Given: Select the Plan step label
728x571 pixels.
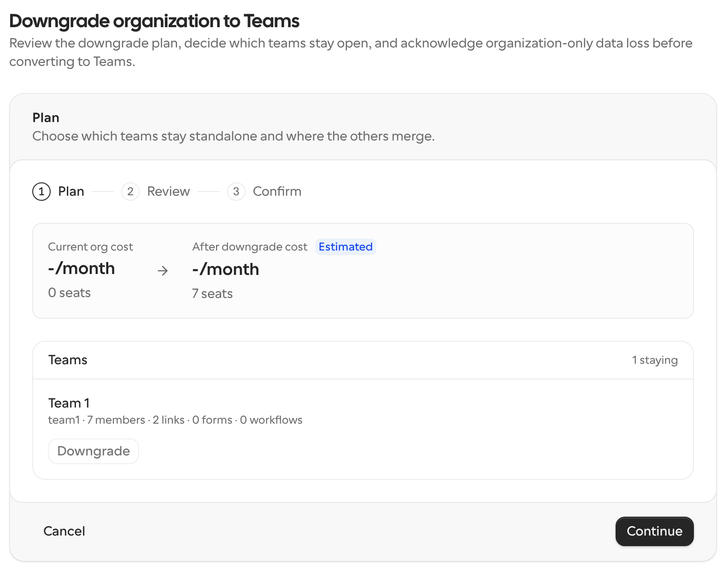Looking at the screenshot, I should pyautogui.click(x=71, y=192).
